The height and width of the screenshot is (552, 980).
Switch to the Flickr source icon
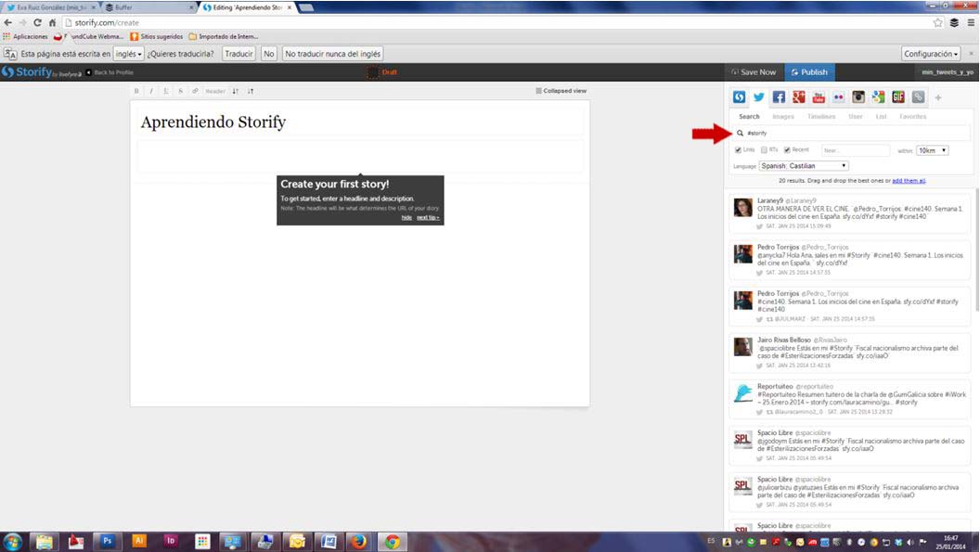pos(839,96)
